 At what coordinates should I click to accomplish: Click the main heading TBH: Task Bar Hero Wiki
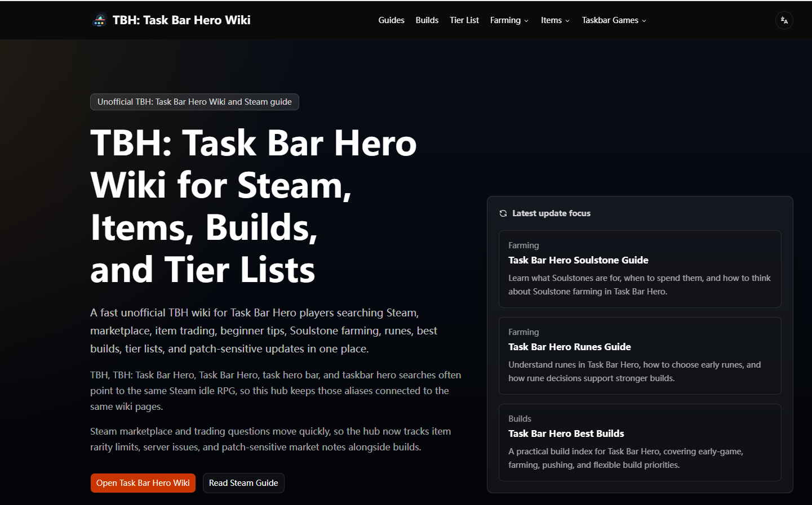point(254,206)
